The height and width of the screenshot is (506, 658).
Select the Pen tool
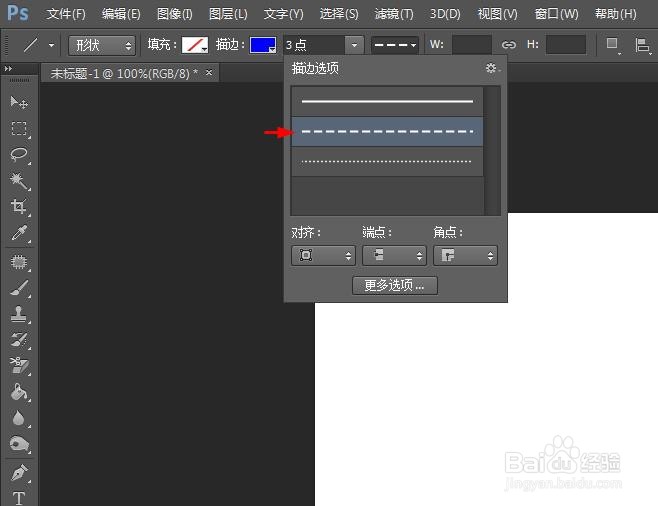coord(18,473)
